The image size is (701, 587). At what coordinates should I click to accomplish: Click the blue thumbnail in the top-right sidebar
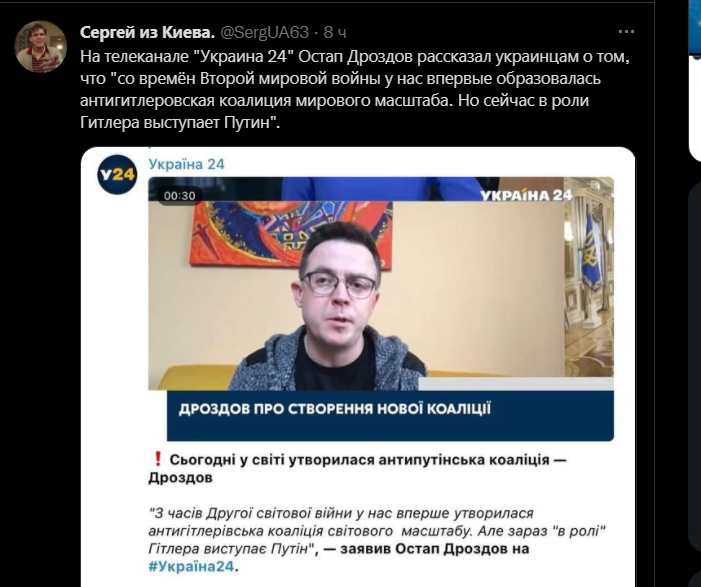click(x=695, y=28)
